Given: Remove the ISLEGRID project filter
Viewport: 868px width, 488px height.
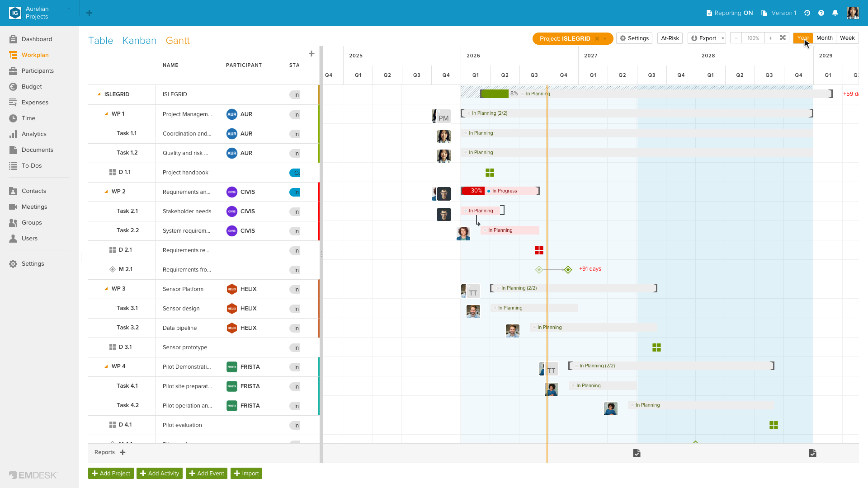Looking at the screenshot, I should pyautogui.click(x=597, y=39).
